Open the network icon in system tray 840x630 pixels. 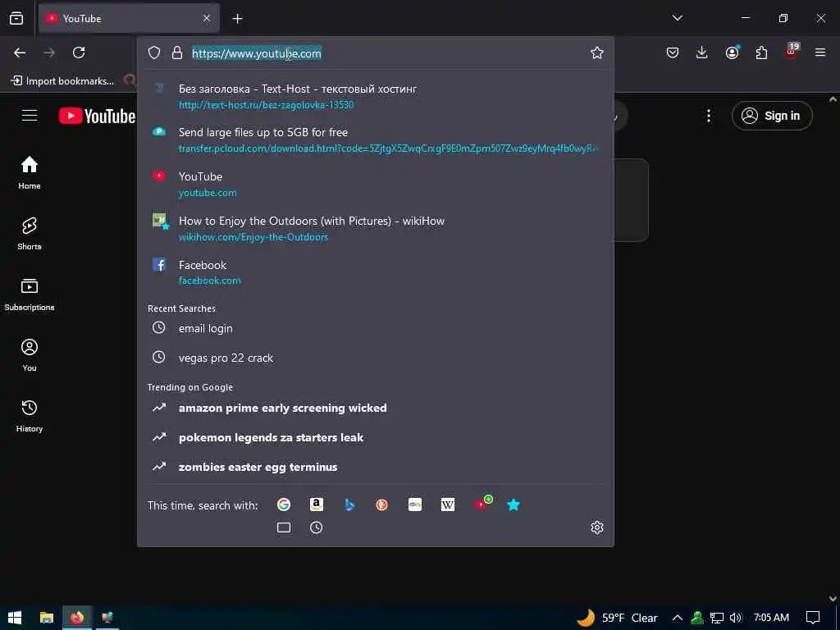(x=716, y=618)
